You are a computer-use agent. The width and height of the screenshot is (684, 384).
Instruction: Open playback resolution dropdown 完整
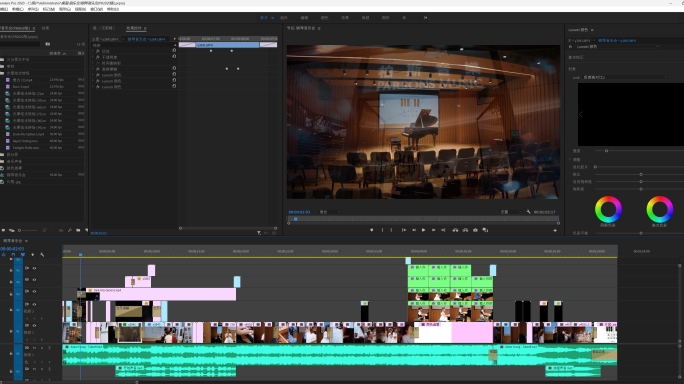pos(511,212)
